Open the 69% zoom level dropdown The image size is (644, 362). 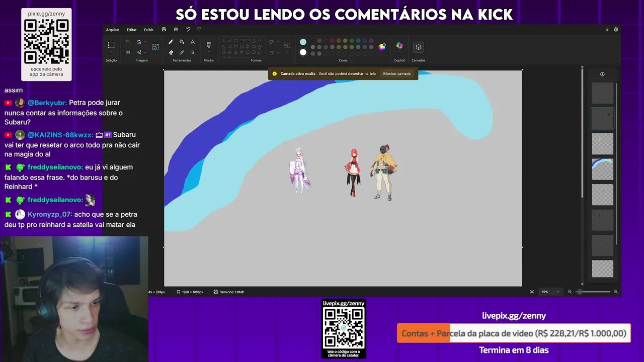550,292
